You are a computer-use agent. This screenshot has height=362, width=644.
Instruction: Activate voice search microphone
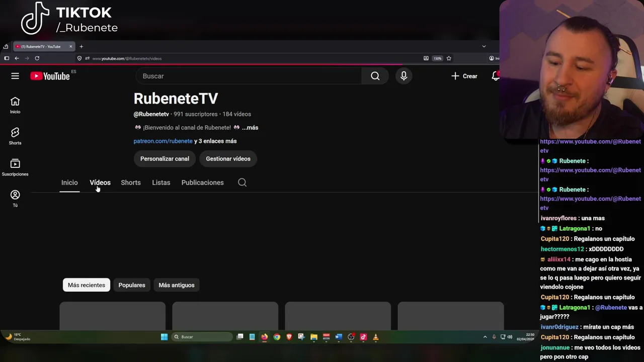coord(404,76)
